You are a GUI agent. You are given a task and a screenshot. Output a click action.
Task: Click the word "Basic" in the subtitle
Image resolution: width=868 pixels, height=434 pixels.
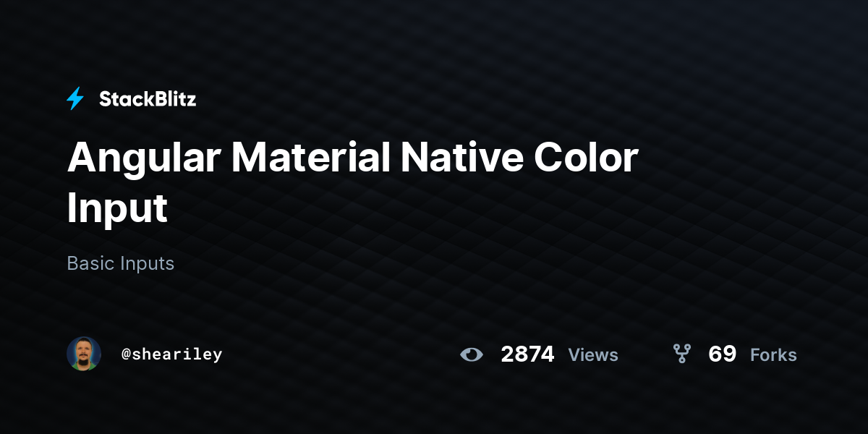91,263
